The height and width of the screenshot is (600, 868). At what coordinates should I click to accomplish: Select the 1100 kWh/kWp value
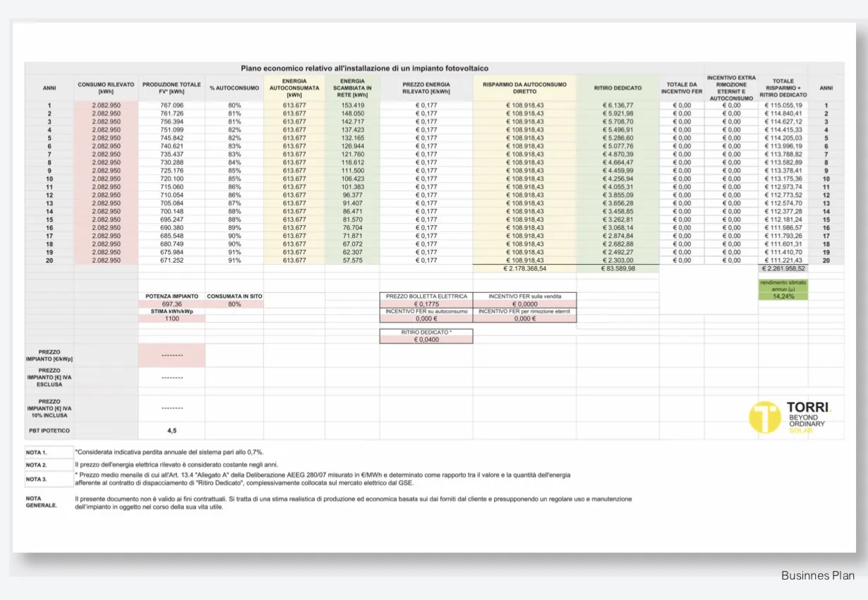coord(172,319)
